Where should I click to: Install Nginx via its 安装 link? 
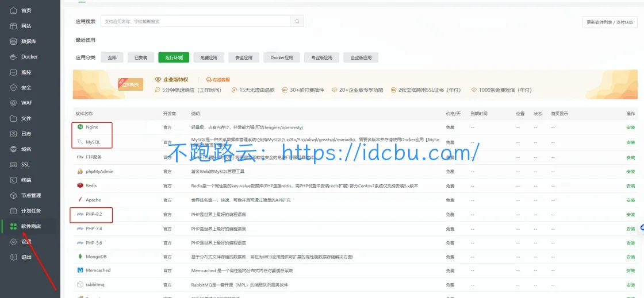point(630,127)
